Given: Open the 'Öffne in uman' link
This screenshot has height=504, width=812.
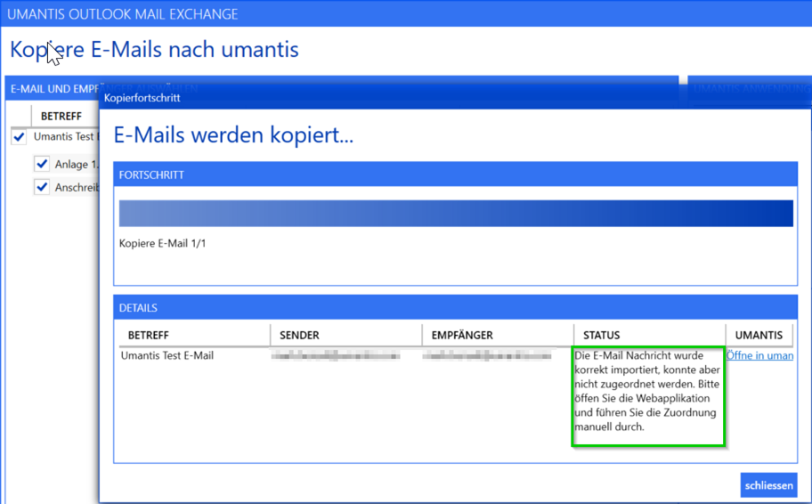Looking at the screenshot, I should 759,355.
